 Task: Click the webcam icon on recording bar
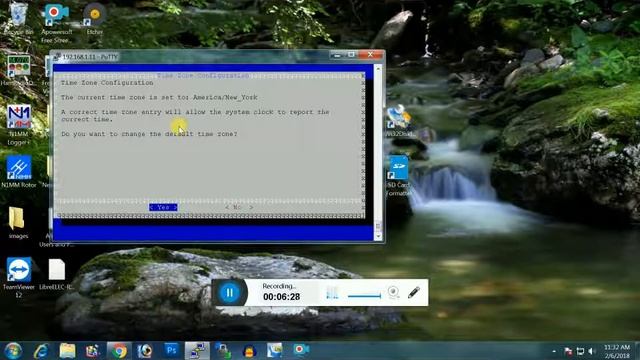click(x=393, y=292)
